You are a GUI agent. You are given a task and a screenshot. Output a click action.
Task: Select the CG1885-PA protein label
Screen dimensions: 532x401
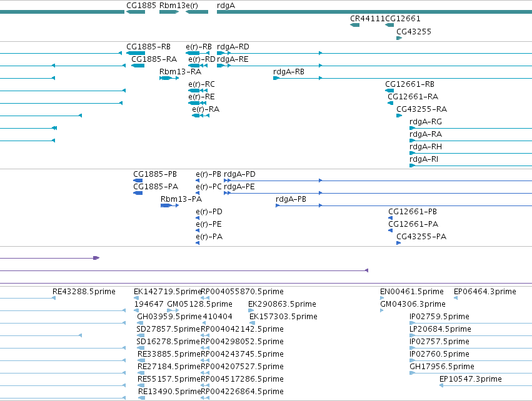point(156,187)
